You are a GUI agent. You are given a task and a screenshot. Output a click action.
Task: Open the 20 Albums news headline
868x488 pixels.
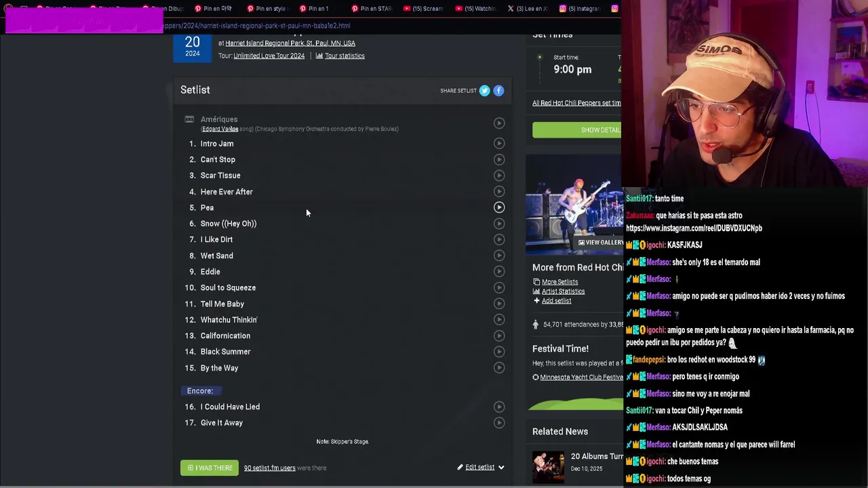pyautogui.click(x=597, y=457)
